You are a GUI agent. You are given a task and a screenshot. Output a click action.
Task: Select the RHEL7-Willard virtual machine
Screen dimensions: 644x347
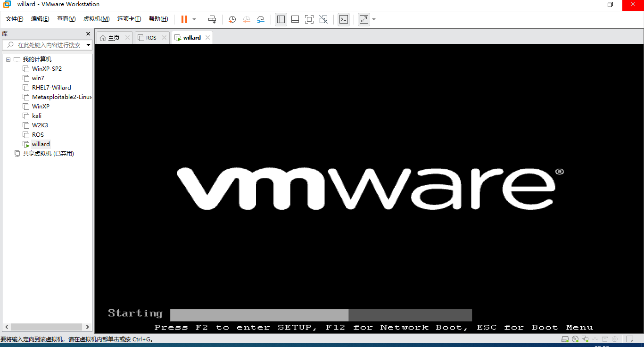[x=51, y=88]
